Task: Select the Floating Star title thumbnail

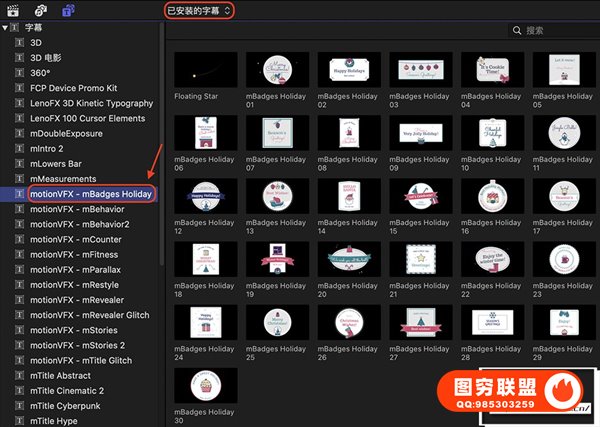Action: pyautogui.click(x=205, y=69)
